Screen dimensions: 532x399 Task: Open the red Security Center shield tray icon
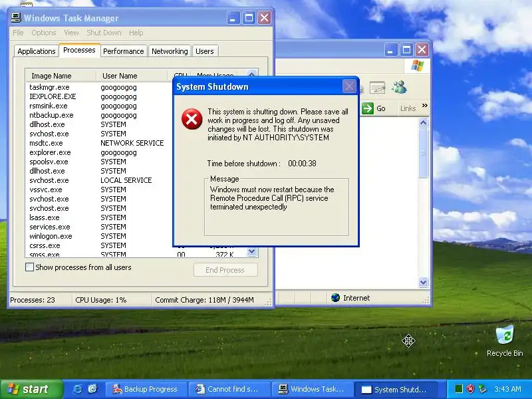(470, 389)
